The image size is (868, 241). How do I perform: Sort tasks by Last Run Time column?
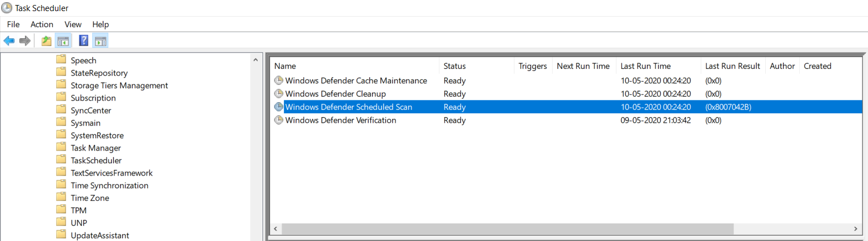pyautogui.click(x=645, y=66)
